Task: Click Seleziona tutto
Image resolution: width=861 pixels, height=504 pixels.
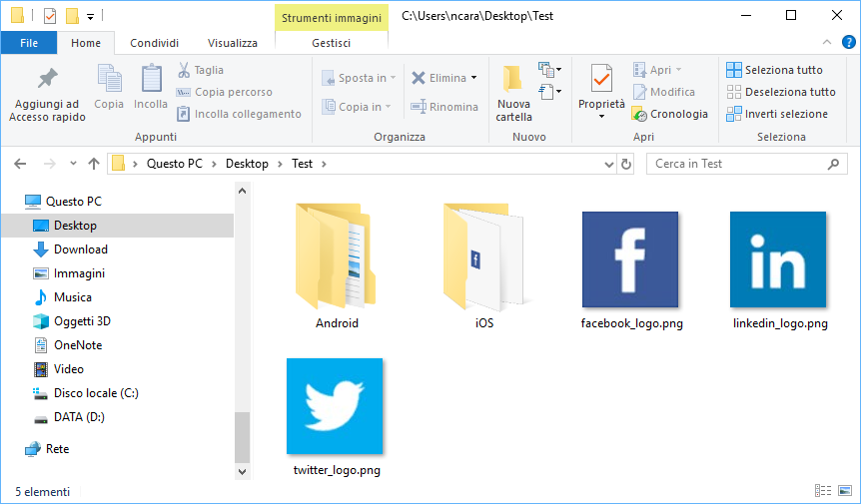Action: (774, 70)
